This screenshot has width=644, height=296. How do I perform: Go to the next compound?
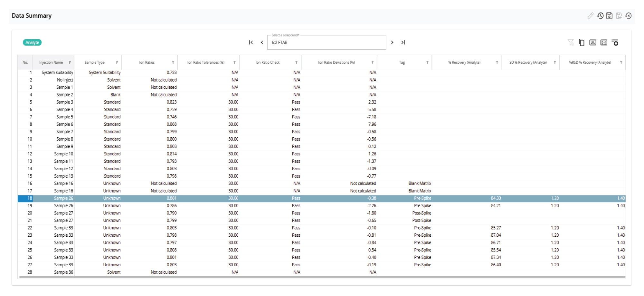(392, 42)
